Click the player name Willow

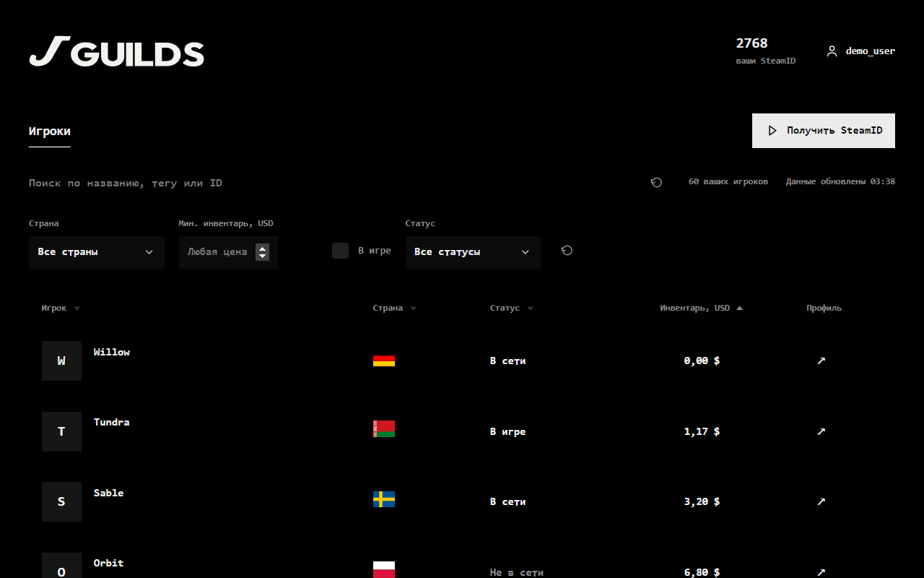click(x=112, y=352)
